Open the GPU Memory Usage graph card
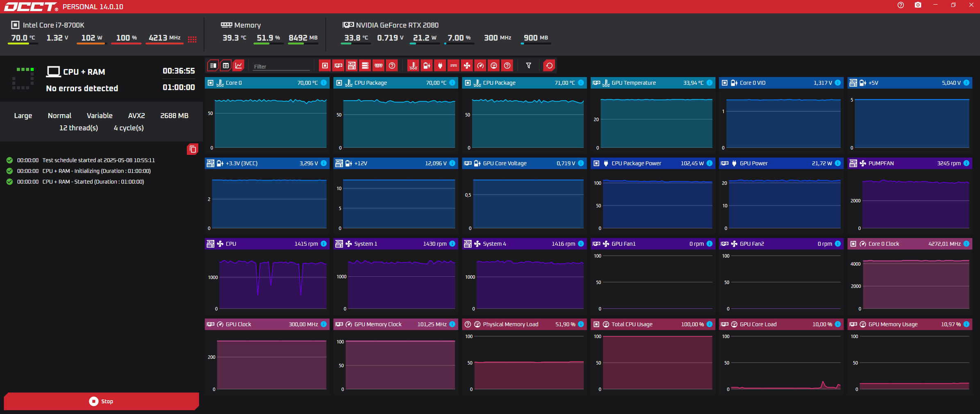The height and width of the screenshot is (414, 980). pyautogui.click(x=910, y=356)
